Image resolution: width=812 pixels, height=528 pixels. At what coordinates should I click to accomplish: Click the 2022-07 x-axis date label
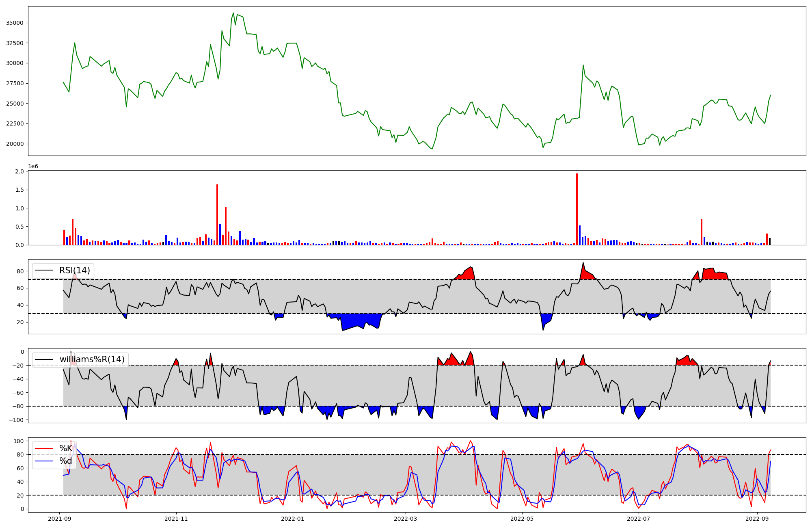tap(638, 519)
